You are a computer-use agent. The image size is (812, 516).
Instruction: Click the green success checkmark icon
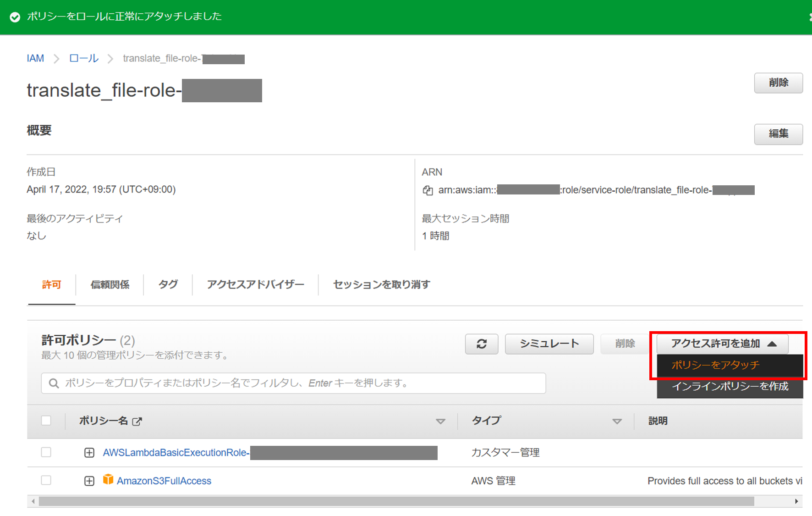pos(15,17)
